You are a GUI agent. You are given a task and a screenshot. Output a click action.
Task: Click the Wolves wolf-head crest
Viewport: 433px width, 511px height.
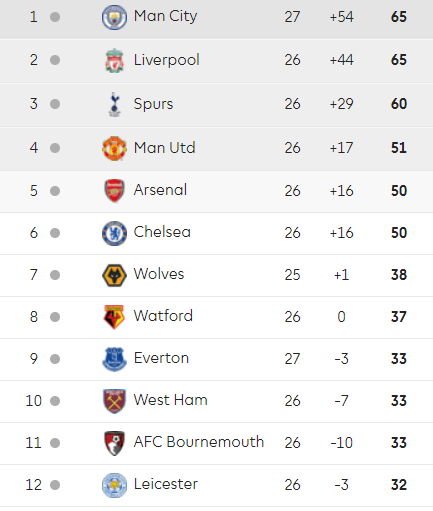[x=114, y=275]
